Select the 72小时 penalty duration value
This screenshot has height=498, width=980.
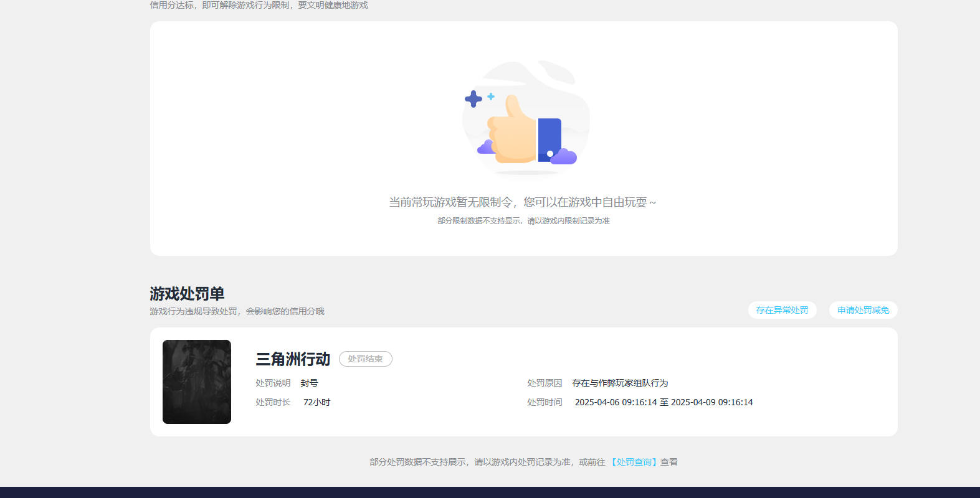(x=316, y=402)
